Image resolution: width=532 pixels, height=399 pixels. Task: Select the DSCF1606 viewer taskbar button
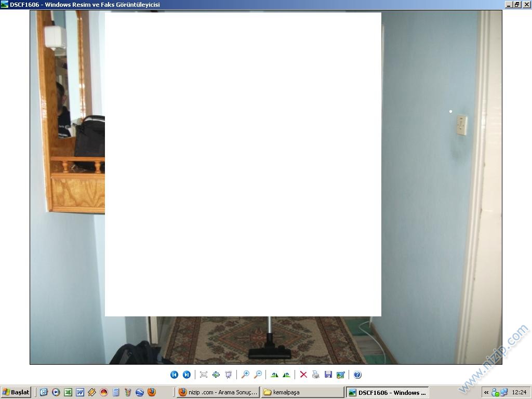(x=388, y=393)
